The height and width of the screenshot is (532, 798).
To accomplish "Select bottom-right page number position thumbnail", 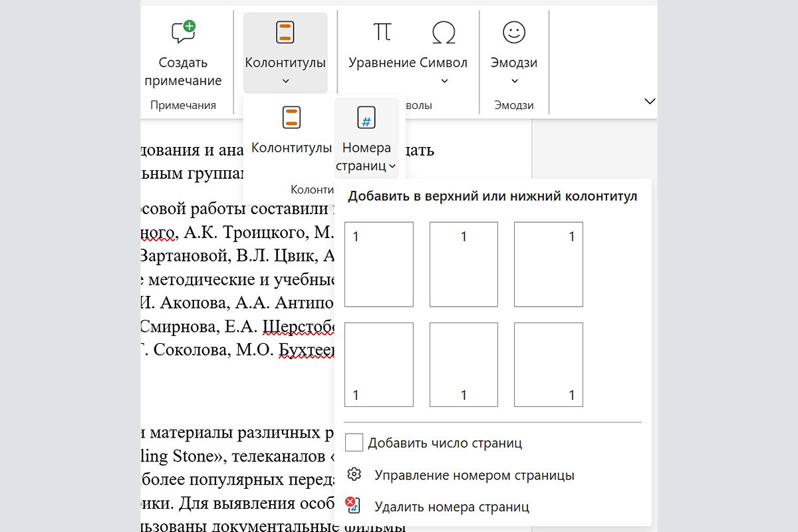I will [548, 364].
